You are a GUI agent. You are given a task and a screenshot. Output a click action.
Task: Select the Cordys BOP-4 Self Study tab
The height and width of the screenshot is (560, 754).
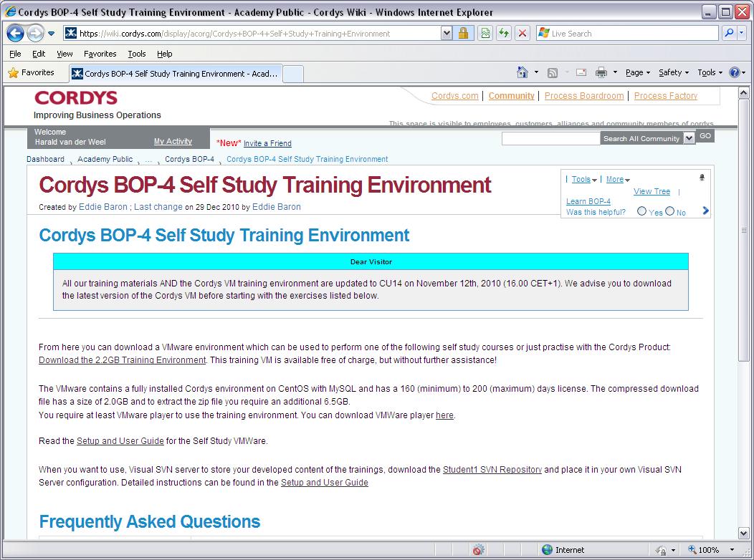[176, 74]
